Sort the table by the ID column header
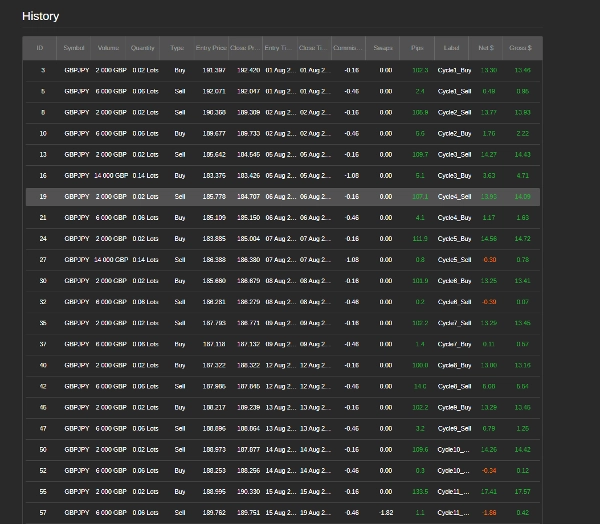This screenshot has width=600, height=524. click(40, 48)
